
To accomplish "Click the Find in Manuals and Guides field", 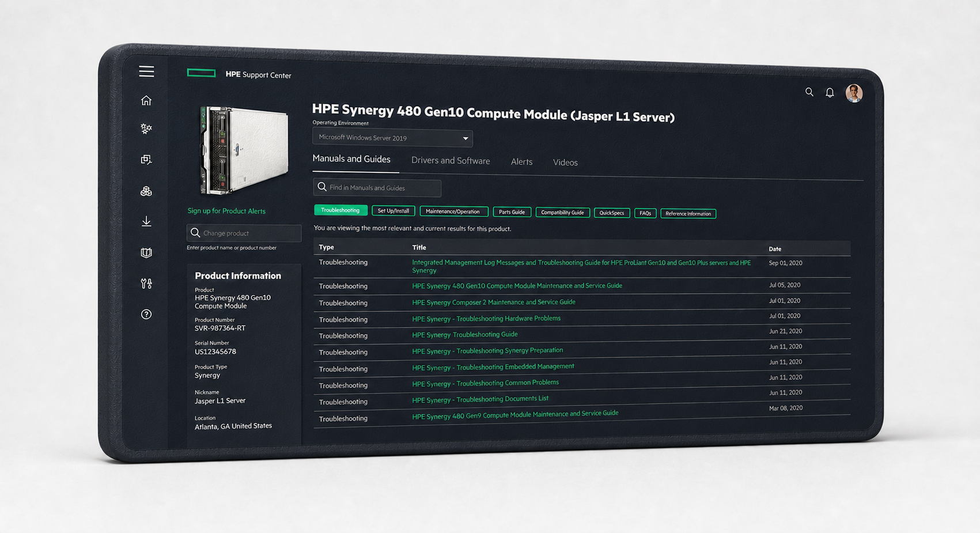I will (x=377, y=187).
